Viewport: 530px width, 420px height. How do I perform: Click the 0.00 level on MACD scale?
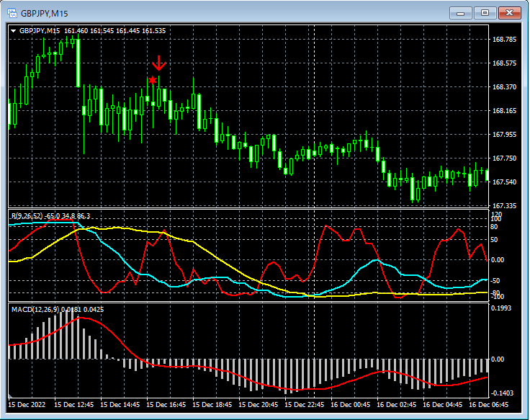point(499,358)
